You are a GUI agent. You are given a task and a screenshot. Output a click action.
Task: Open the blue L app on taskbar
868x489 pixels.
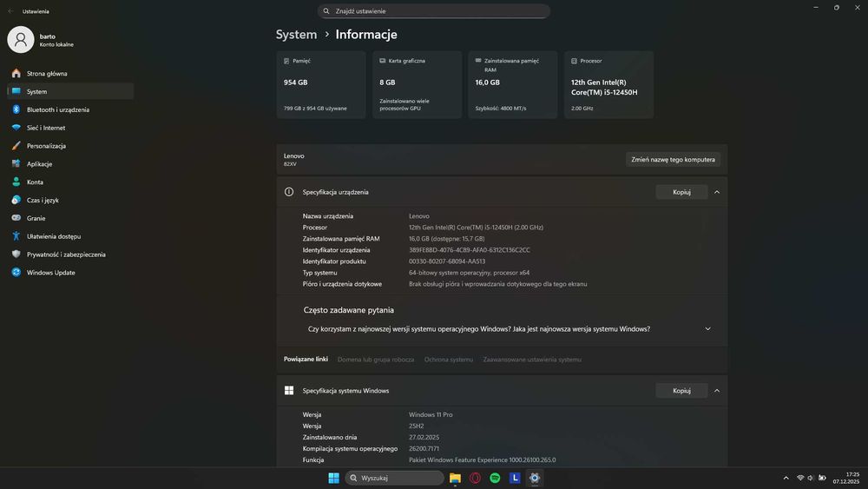click(515, 478)
